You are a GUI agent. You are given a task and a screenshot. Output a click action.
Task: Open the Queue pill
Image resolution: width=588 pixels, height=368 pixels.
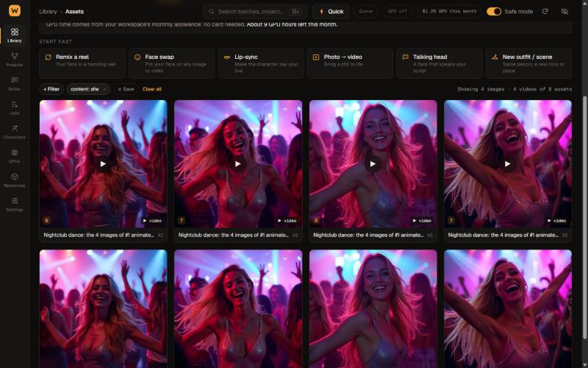[365, 11]
